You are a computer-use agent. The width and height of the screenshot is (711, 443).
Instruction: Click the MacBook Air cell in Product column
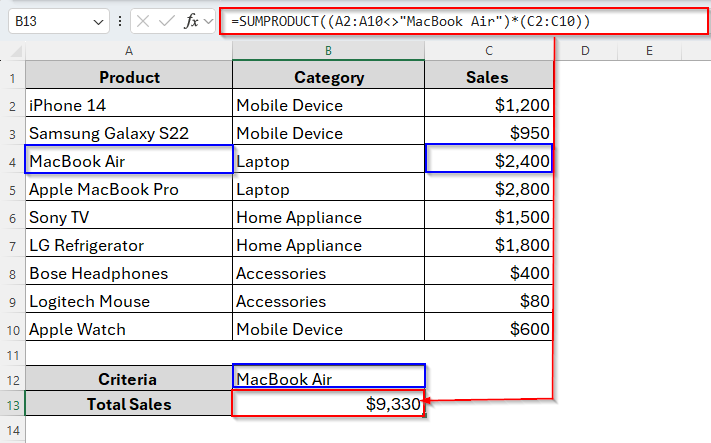[129, 161]
